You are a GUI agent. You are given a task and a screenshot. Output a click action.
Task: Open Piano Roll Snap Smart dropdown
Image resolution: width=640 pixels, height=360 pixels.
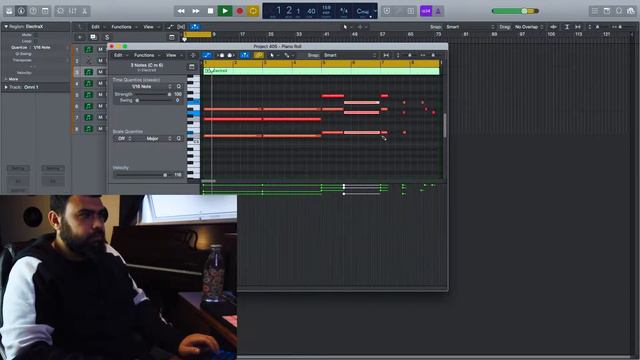click(x=349, y=55)
